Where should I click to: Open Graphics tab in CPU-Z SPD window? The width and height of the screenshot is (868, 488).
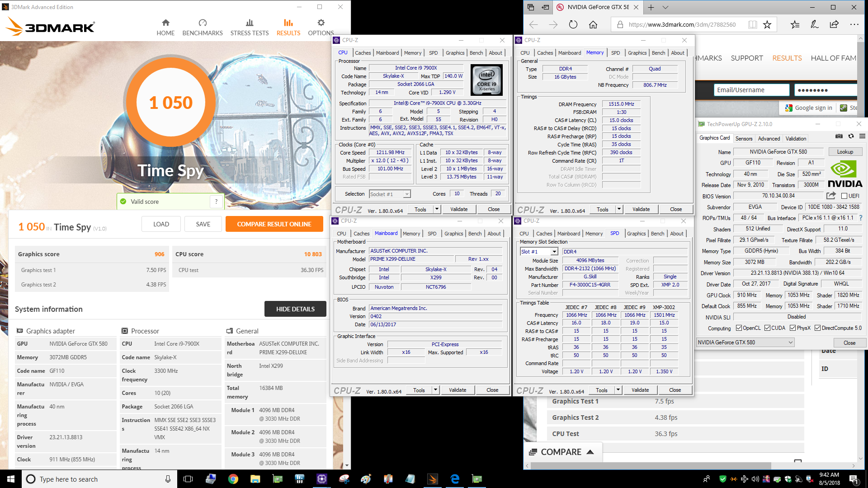[636, 234]
